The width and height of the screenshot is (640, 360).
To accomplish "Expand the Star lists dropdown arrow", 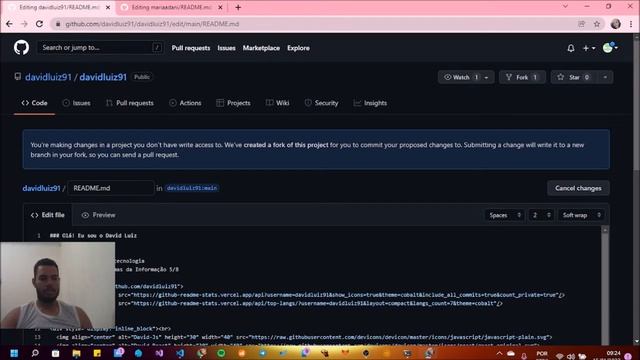I will tap(605, 77).
